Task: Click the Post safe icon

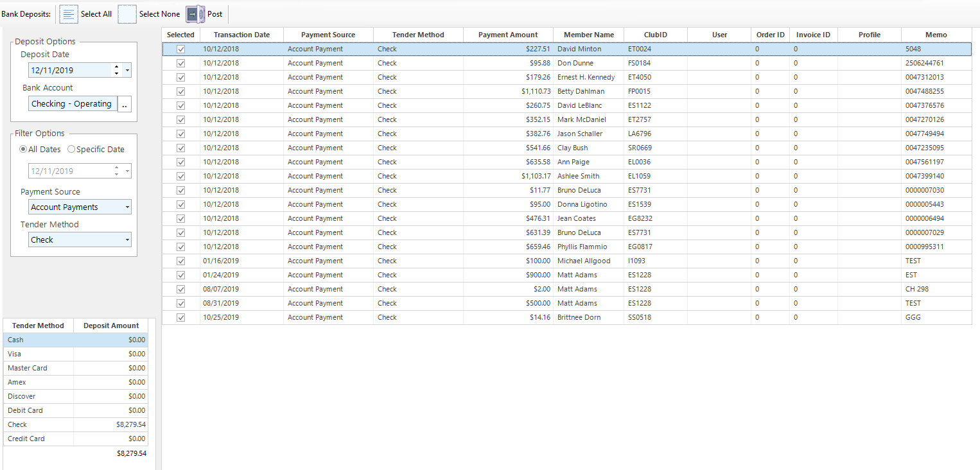Action: (195, 14)
